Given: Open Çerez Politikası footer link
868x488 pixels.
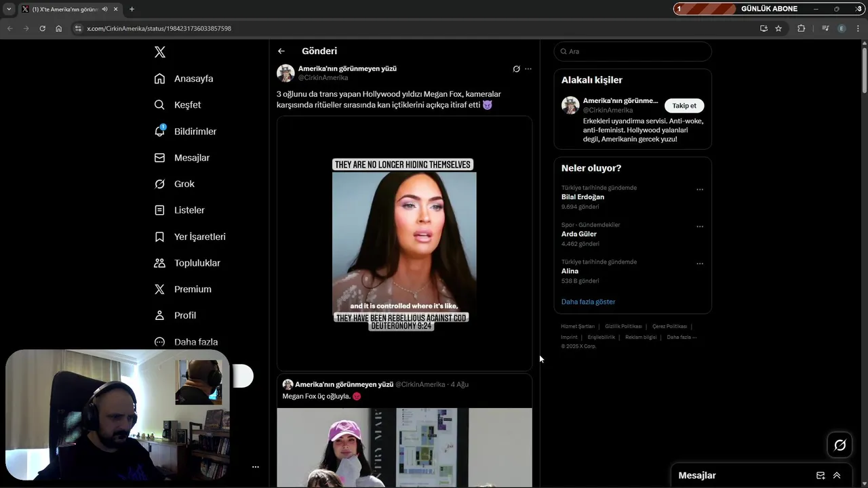Looking at the screenshot, I should tap(669, 327).
